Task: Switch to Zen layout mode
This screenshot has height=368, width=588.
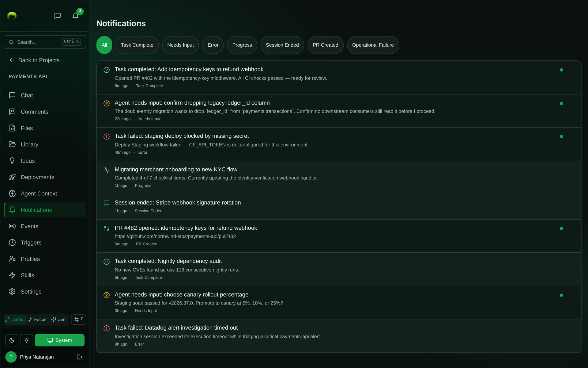Action: click(58, 320)
